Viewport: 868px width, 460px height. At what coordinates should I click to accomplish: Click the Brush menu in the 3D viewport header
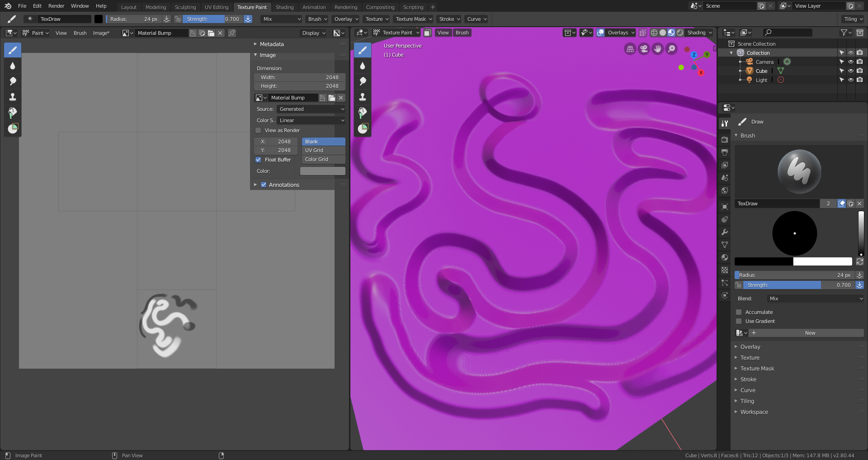(462, 33)
